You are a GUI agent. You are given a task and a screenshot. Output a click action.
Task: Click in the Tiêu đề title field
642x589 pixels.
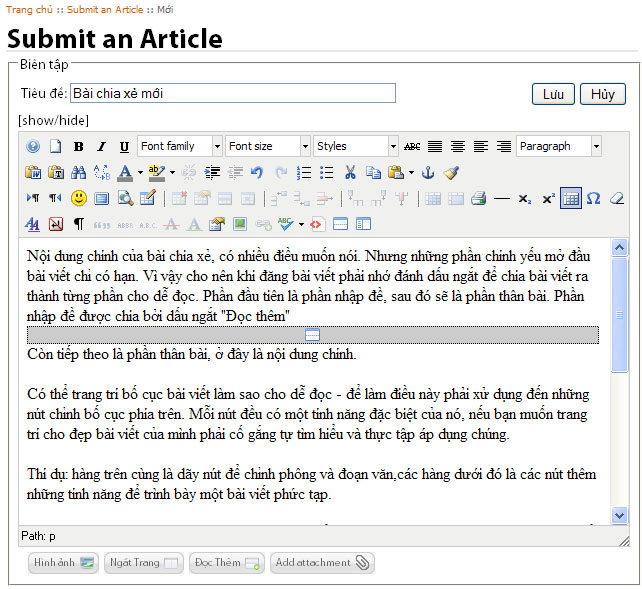pos(232,93)
